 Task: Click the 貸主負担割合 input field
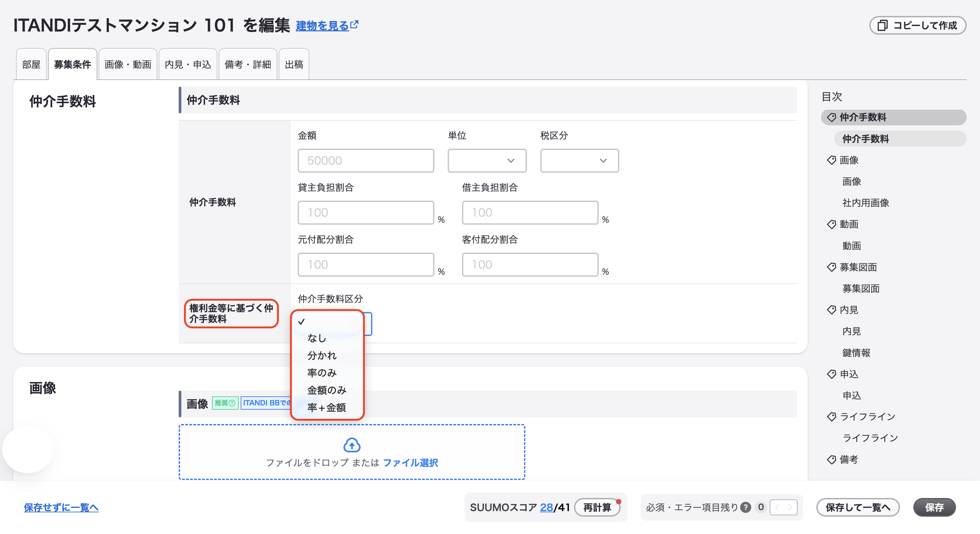(x=366, y=213)
